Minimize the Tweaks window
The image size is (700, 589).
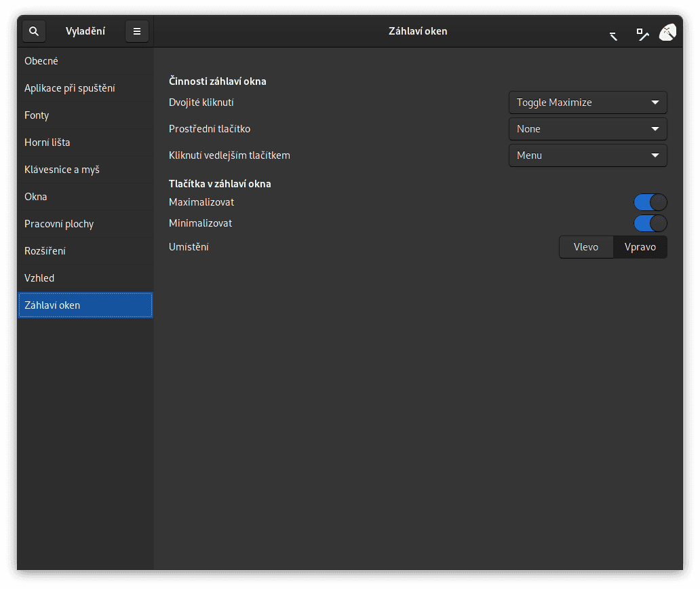pos(613,34)
